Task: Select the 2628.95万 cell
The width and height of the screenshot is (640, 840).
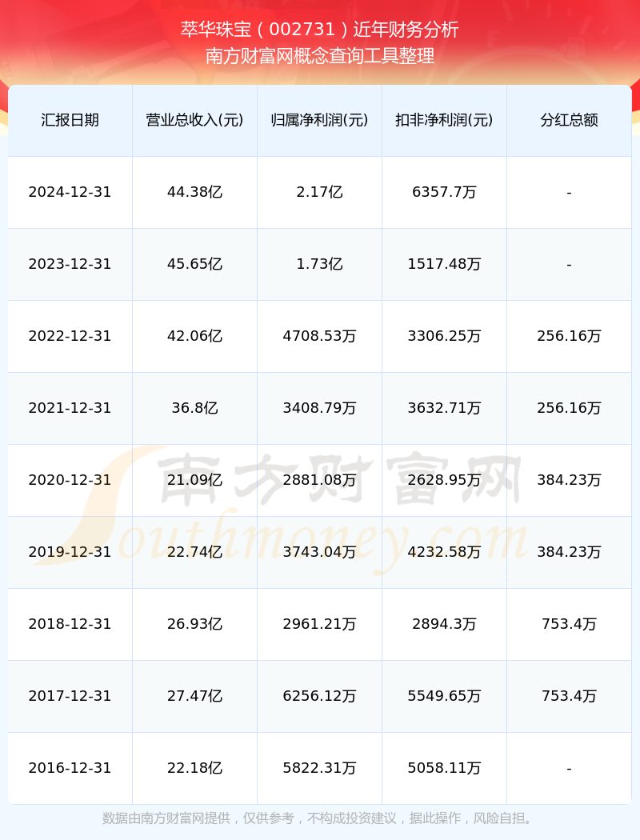Action: [x=445, y=480]
